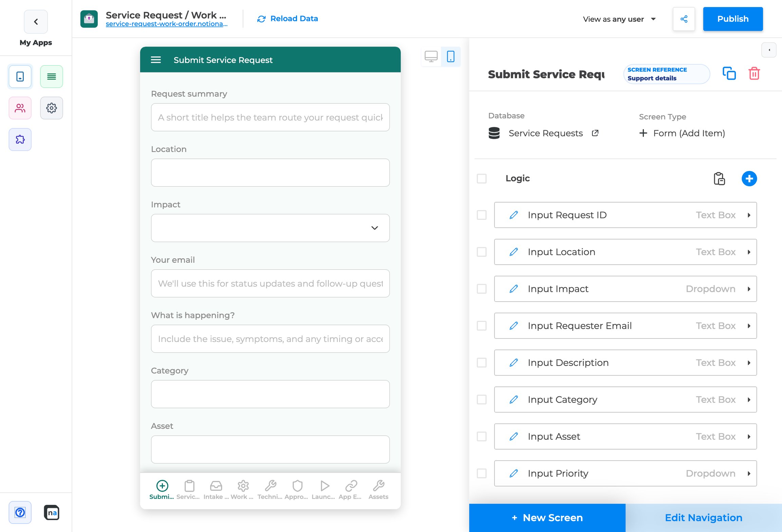
Task: Check the Input Asset checkbox
Action: pos(482,436)
